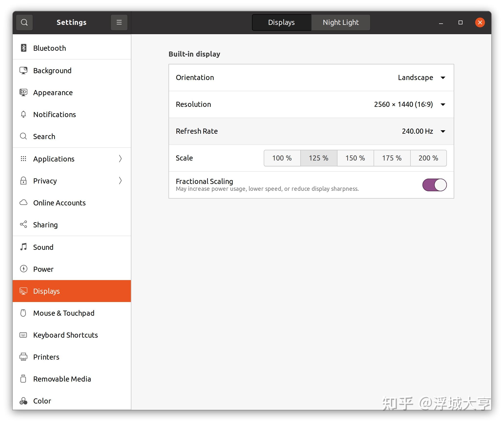Click the Power settings icon
The width and height of the screenshot is (504, 424).
23,269
